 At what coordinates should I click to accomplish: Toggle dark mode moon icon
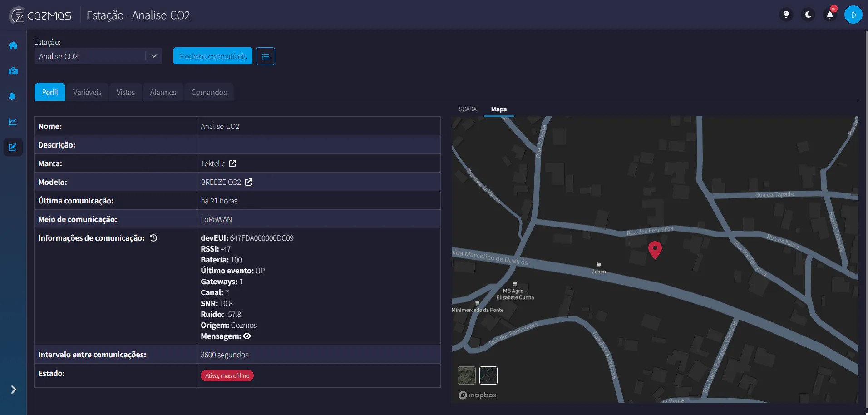coord(808,15)
